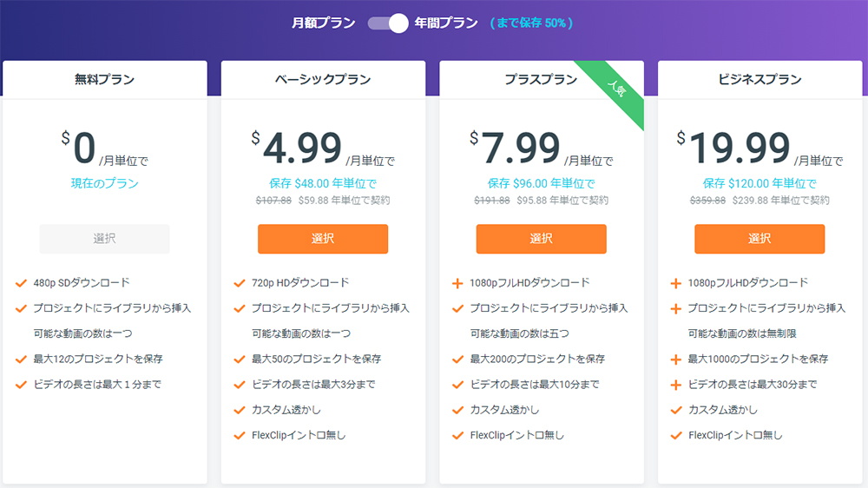Click plus icon beside ビデオの長さは最大30分まで
Screen dimensions: 868x488
[x=676, y=385]
